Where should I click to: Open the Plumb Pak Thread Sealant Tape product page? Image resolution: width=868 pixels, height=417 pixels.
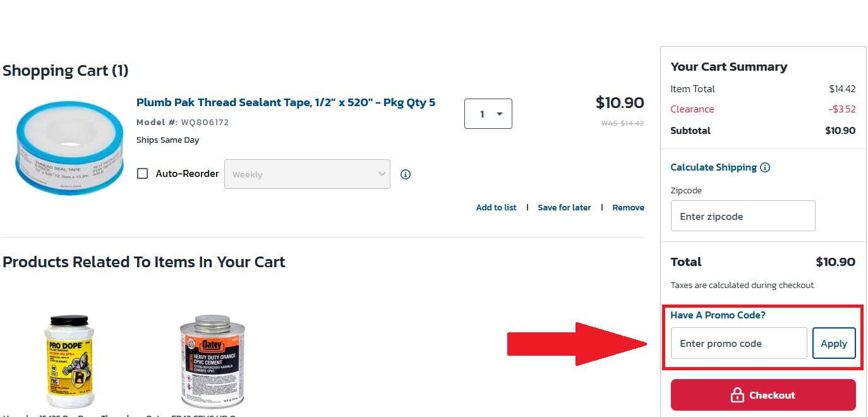click(286, 102)
